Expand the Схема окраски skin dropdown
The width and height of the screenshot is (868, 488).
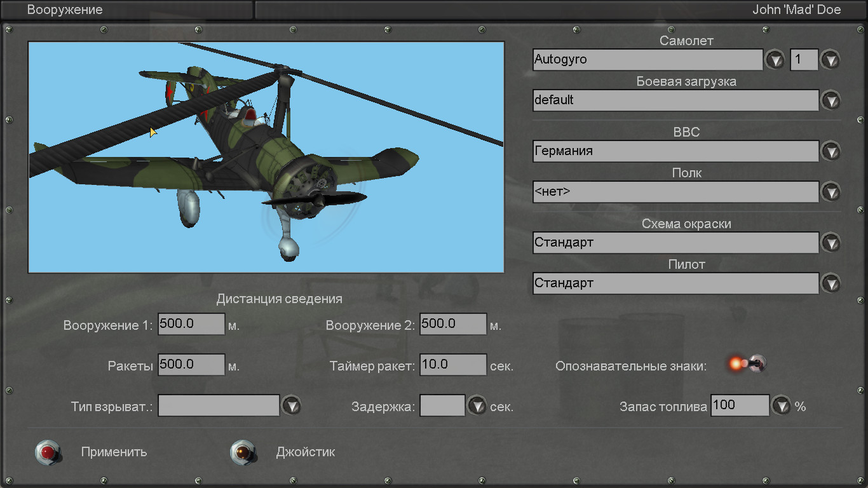(831, 243)
